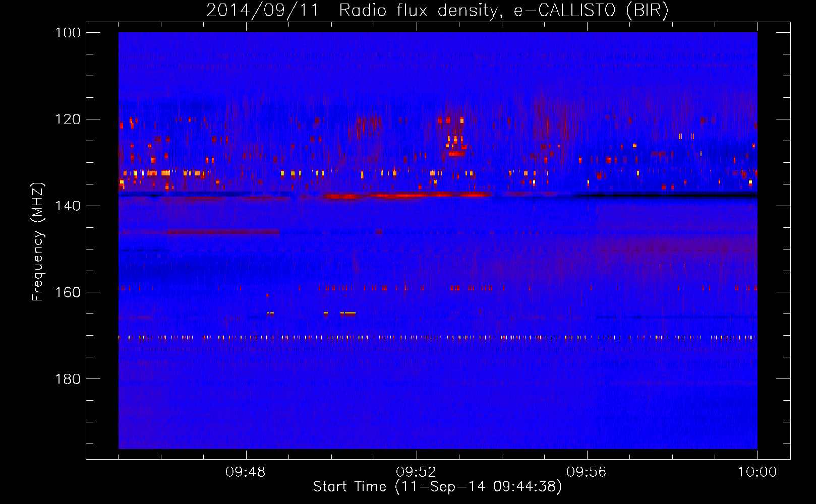Click the 09:48 time tick label
The height and width of the screenshot is (504, 816).
(x=246, y=472)
